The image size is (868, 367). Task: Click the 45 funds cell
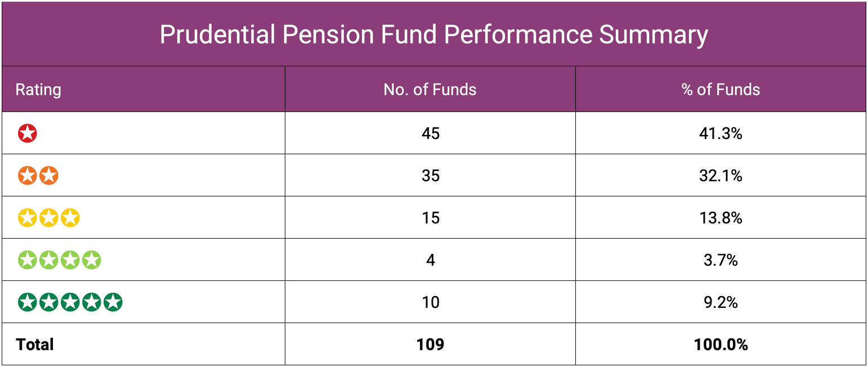click(430, 133)
